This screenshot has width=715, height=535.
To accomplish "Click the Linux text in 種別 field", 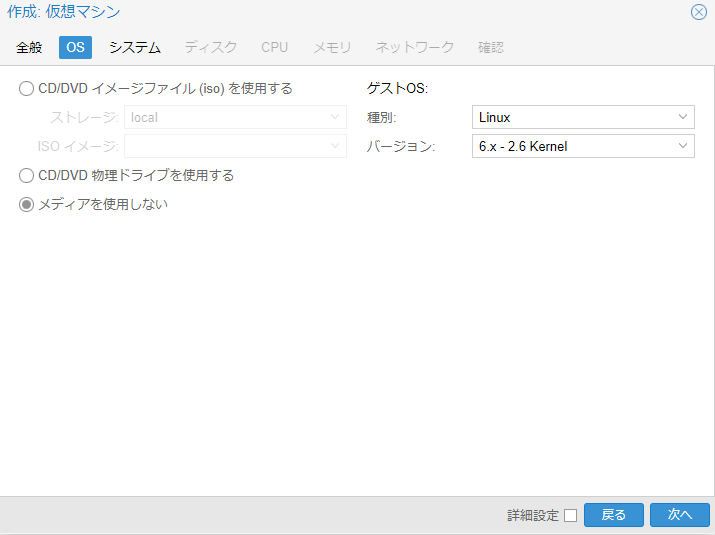I will (494, 118).
